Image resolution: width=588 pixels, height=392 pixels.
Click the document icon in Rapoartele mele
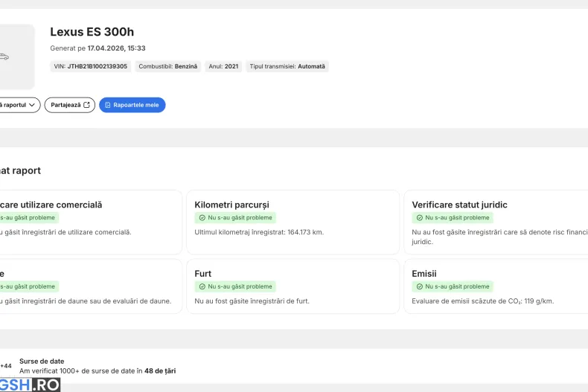coord(108,105)
